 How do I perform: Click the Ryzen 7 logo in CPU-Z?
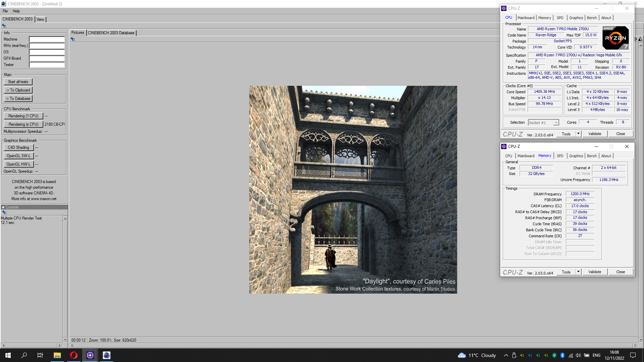point(615,38)
